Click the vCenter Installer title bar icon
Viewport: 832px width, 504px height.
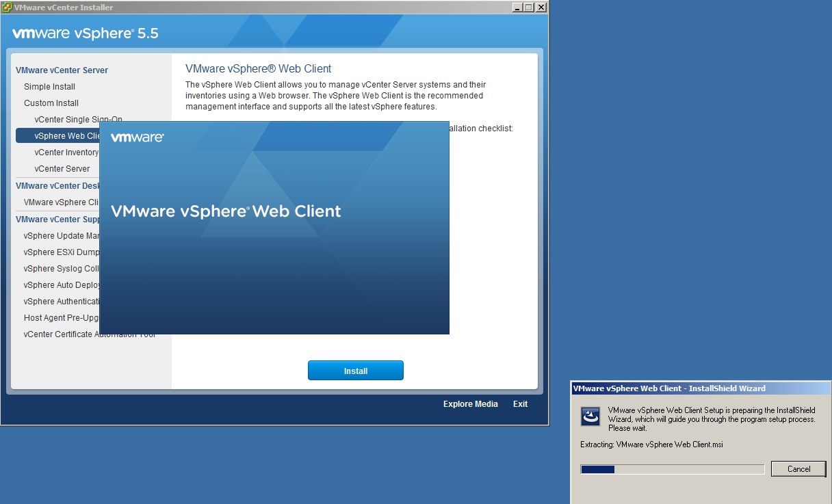point(8,8)
